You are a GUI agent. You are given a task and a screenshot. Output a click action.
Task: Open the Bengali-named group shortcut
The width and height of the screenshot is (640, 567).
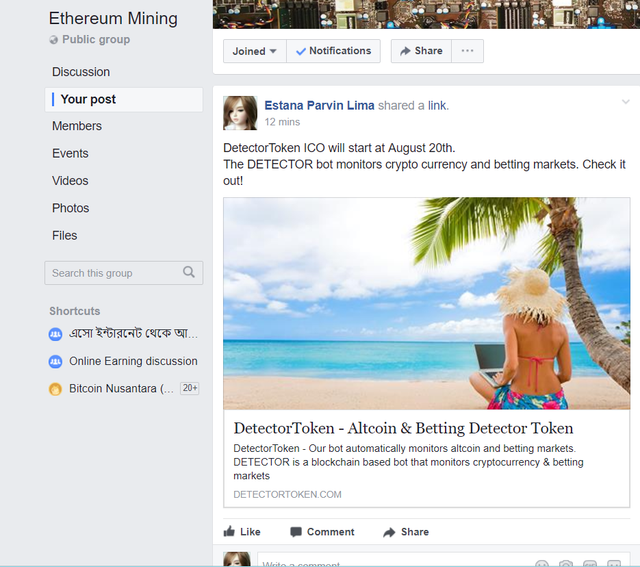[x=133, y=334]
